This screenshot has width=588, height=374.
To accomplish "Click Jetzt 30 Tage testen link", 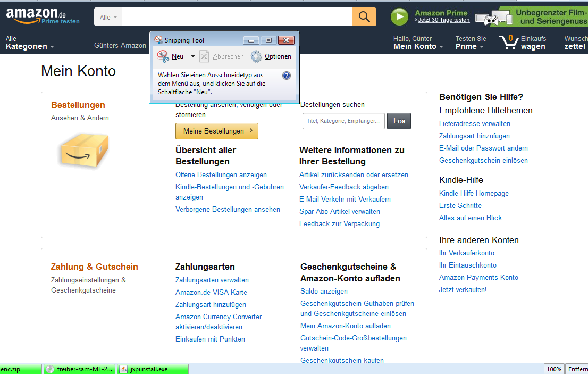I will (443, 20).
